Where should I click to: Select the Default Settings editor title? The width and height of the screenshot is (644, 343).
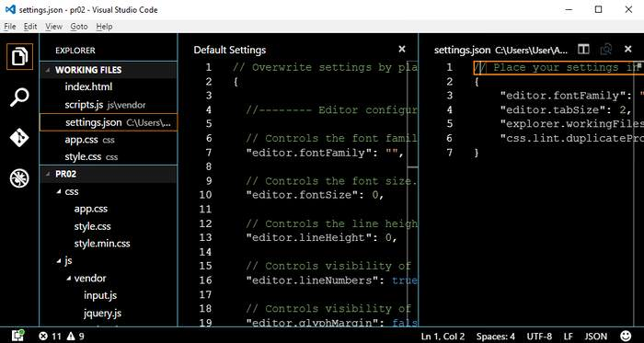pyautogui.click(x=230, y=50)
